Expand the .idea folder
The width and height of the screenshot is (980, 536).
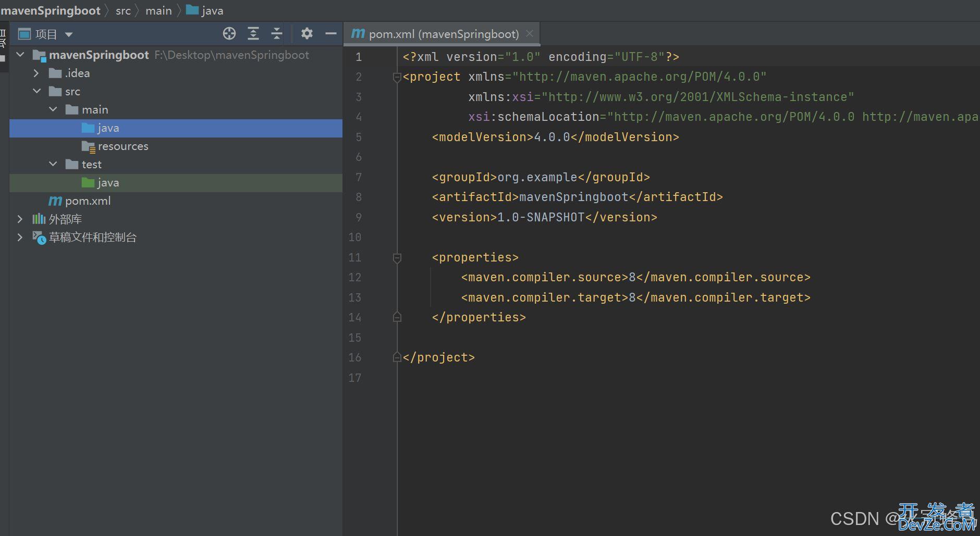pos(36,73)
